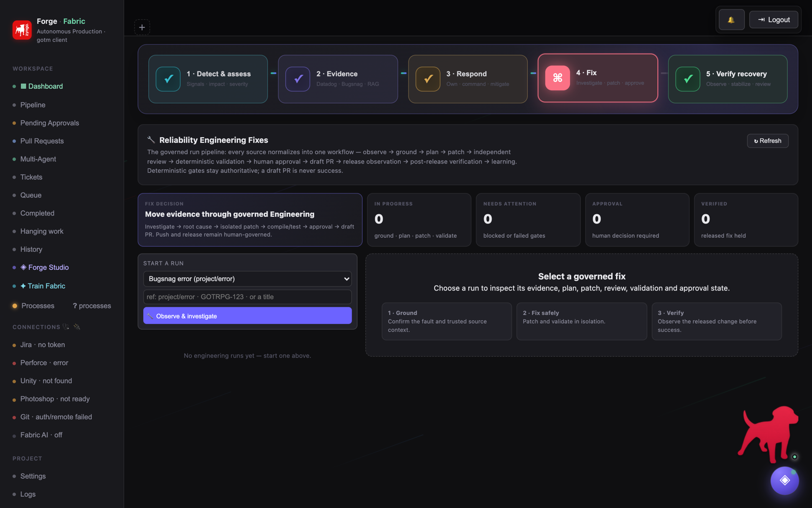Click the Forge Studio diamond icon
This screenshot has height=508, width=812.
coord(23,267)
